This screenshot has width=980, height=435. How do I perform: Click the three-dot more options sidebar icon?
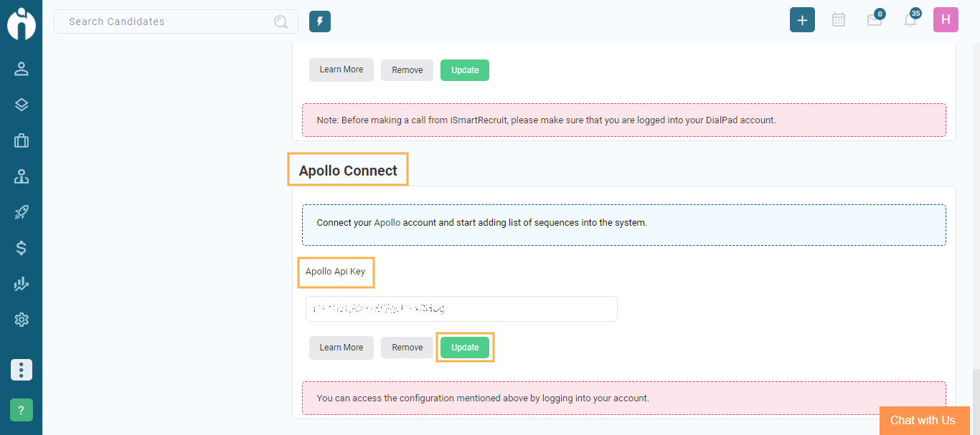(21, 370)
